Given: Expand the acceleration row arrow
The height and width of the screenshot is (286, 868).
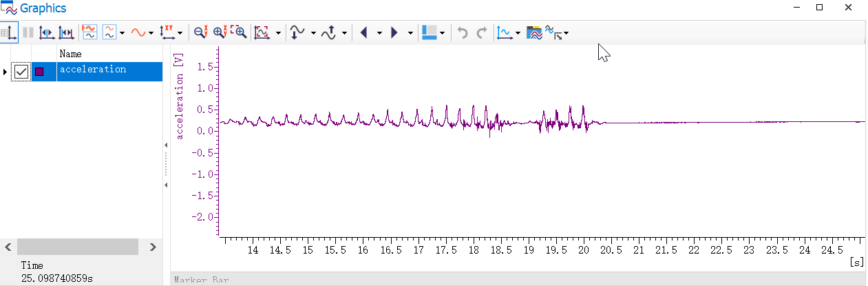Looking at the screenshot, I should point(6,72).
